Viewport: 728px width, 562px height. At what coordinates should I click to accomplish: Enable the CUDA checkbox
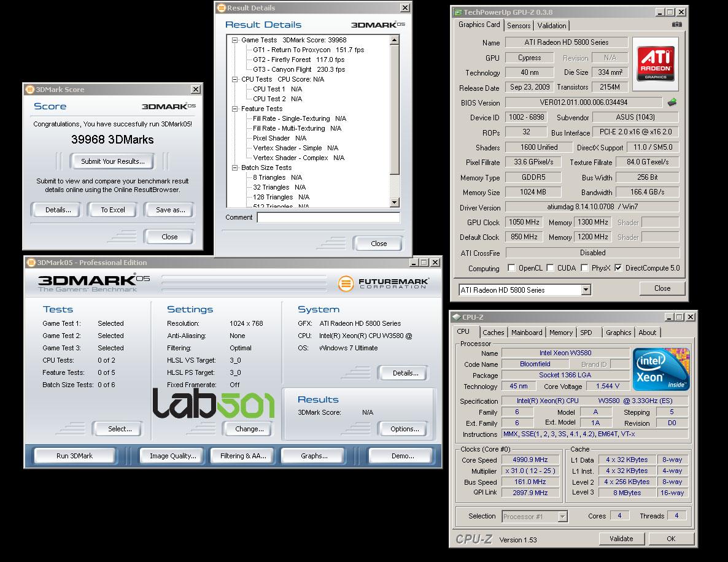550,268
